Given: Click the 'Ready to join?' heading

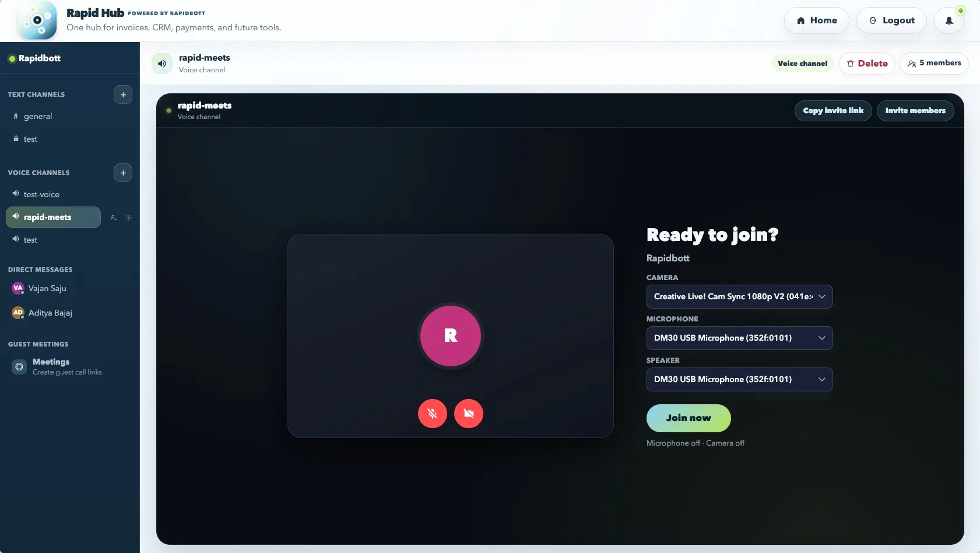Looking at the screenshot, I should [x=712, y=235].
